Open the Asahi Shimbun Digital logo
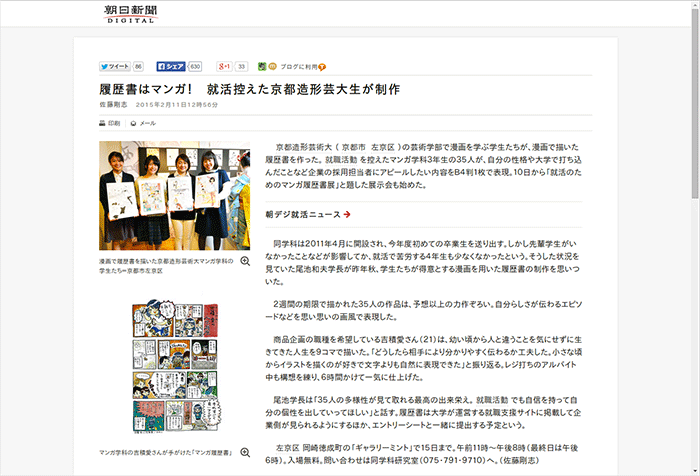 (x=131, y=13)
